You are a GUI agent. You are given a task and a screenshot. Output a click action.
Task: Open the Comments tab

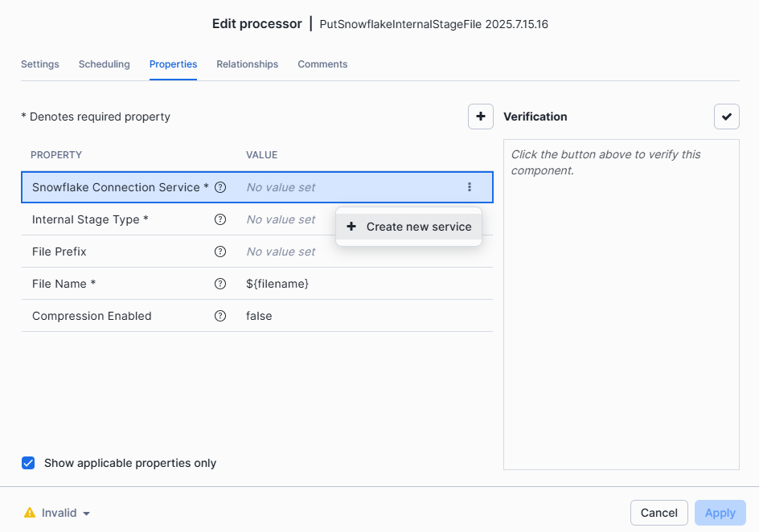322,64
